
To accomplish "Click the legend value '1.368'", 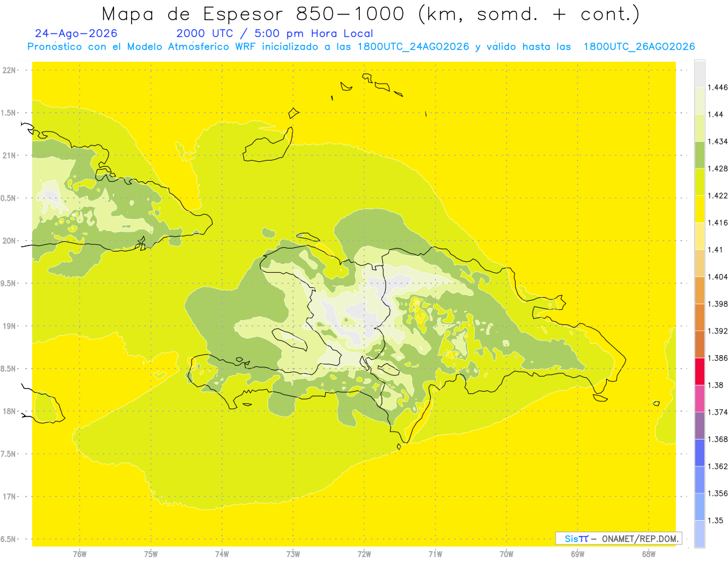I will click(717, 439).
